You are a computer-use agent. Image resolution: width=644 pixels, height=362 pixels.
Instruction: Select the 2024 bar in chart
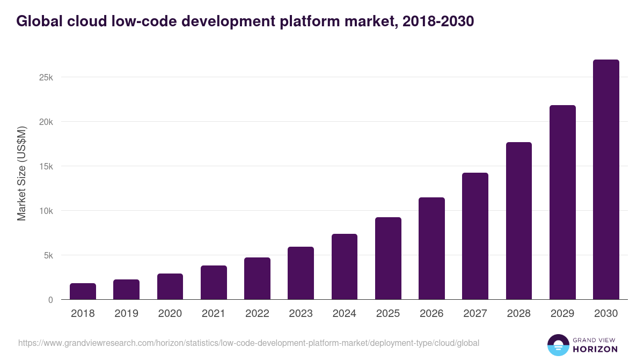(x=345, y=267)
